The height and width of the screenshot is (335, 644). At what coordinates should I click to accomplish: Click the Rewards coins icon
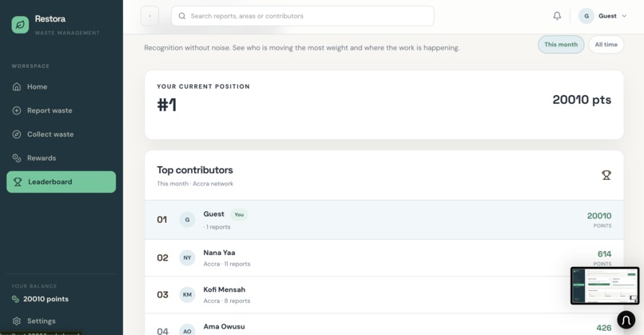click(17, 158)
